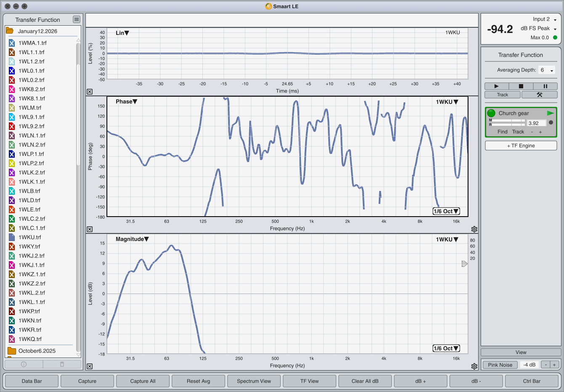Click Track in Church gear engine
This screenshot has height=392, width=564.
[x=518, y=132]
